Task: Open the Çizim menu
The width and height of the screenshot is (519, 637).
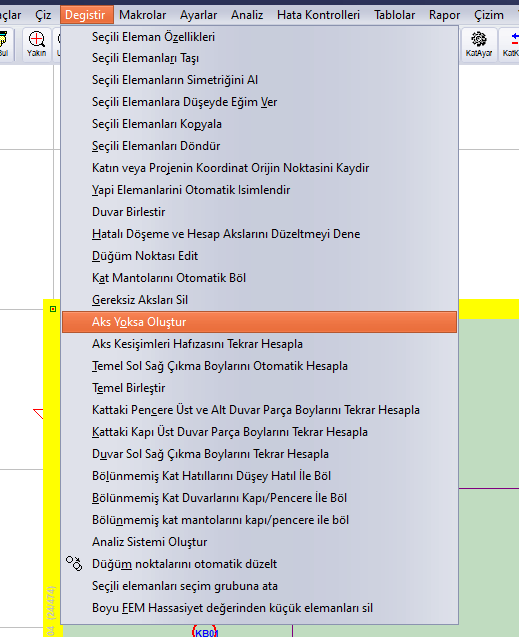Action: point(489,15)
